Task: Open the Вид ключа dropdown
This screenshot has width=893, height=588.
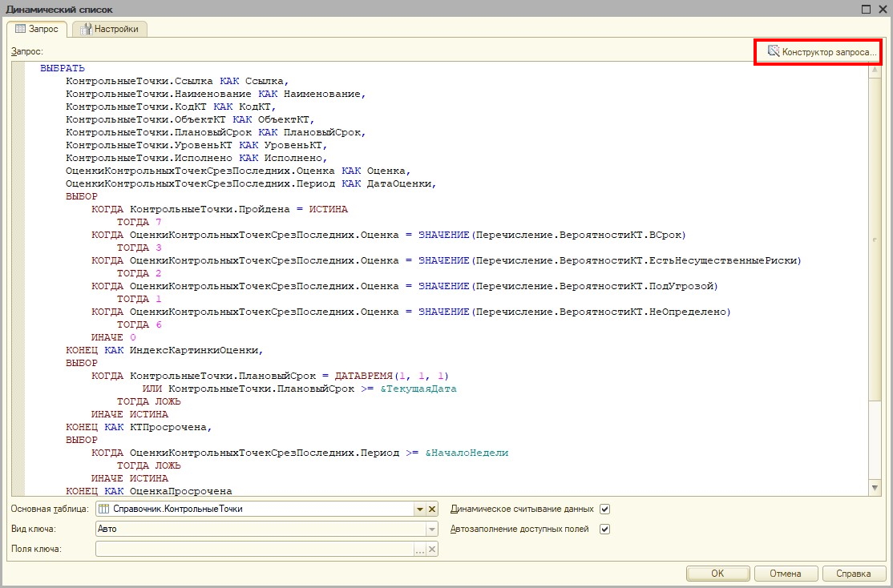Action: tap(432, 530)
